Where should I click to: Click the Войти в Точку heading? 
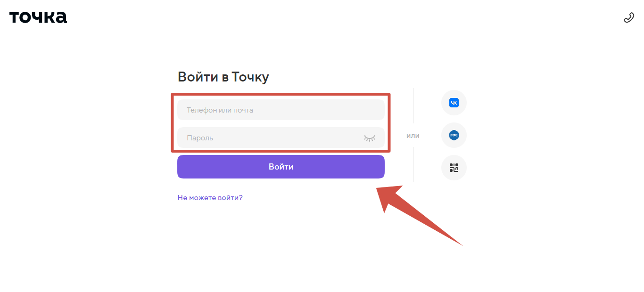click(x=223, y=77)
